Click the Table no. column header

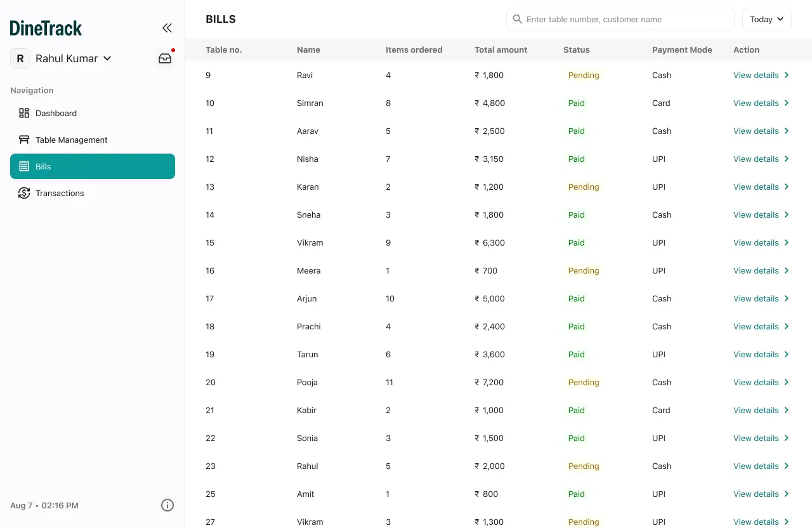point(223,49)
